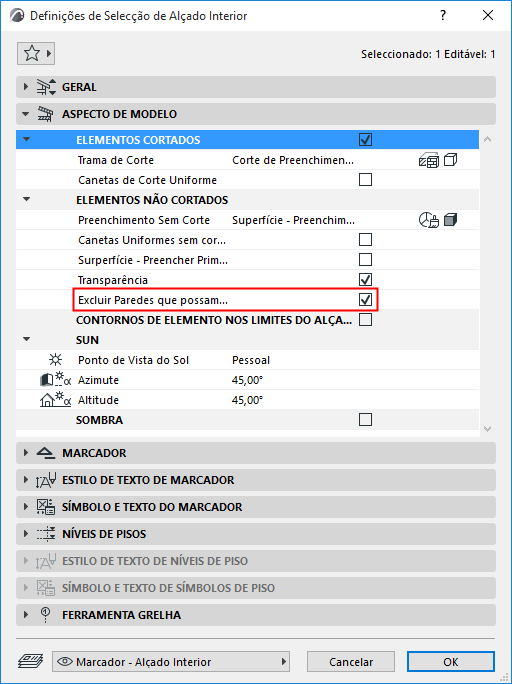Open help with the question mark button
The image size is (512, 684).
pos(443,15)
